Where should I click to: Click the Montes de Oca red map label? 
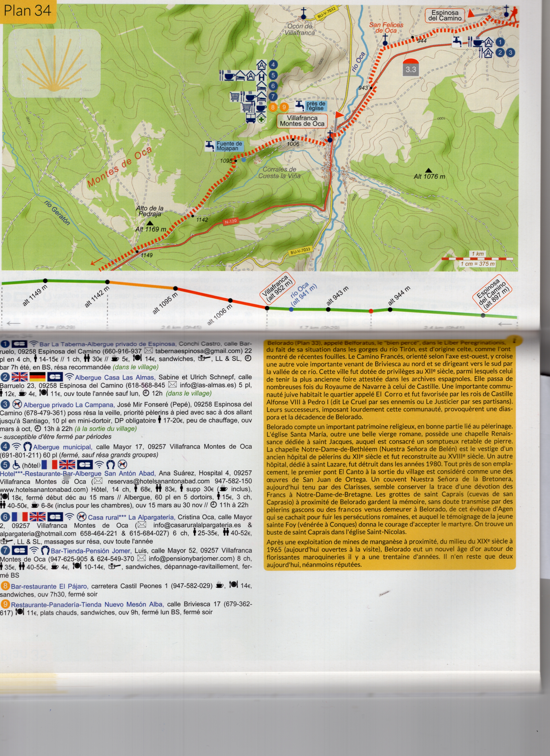point(120,166)
